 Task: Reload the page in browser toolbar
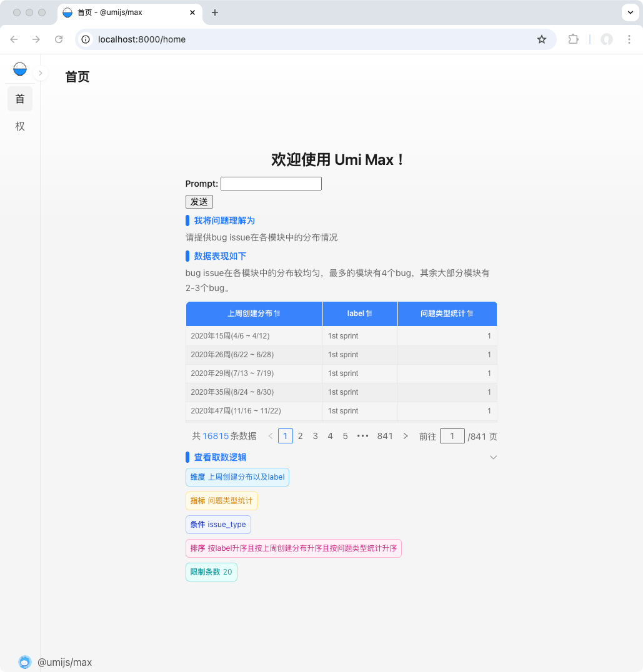[x=59, y=39]
